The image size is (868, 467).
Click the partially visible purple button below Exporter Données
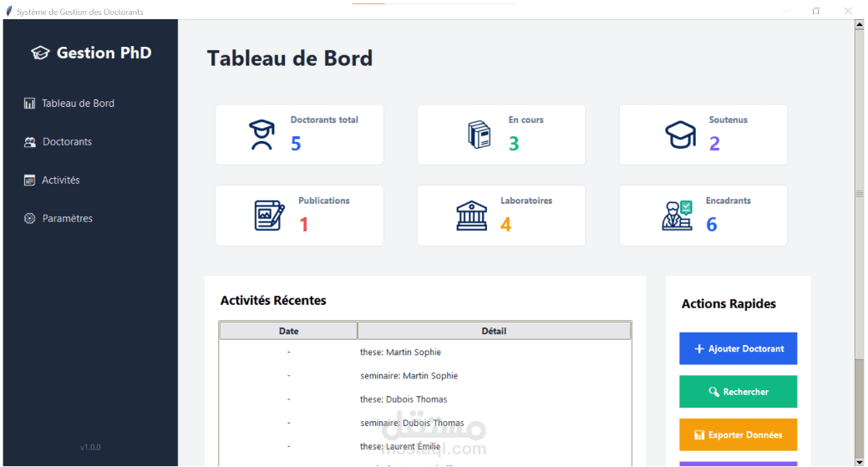tap(738, 464)
